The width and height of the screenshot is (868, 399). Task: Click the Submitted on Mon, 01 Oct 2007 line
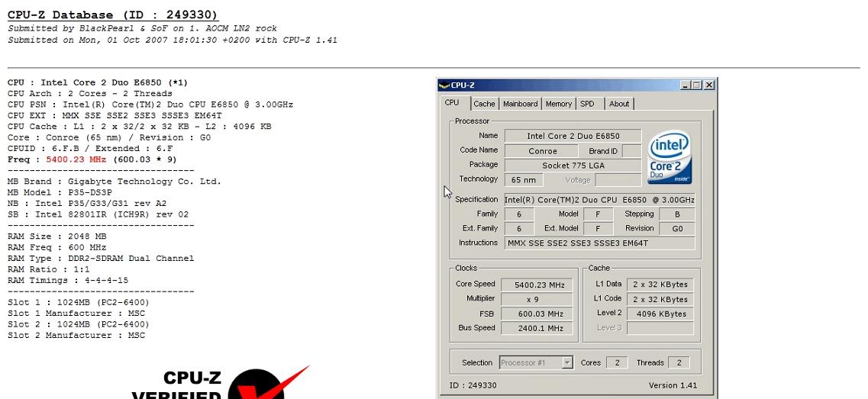[x=173, y=40]
